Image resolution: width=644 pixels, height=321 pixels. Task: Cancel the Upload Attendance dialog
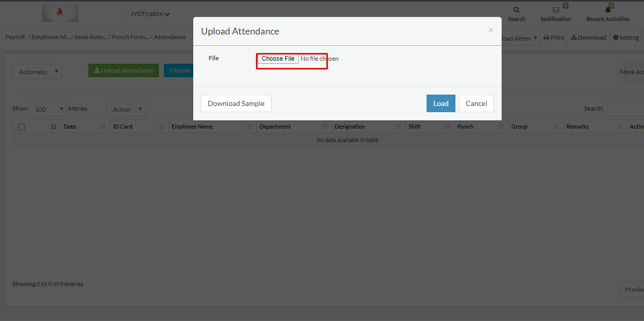tap(476, 103)
